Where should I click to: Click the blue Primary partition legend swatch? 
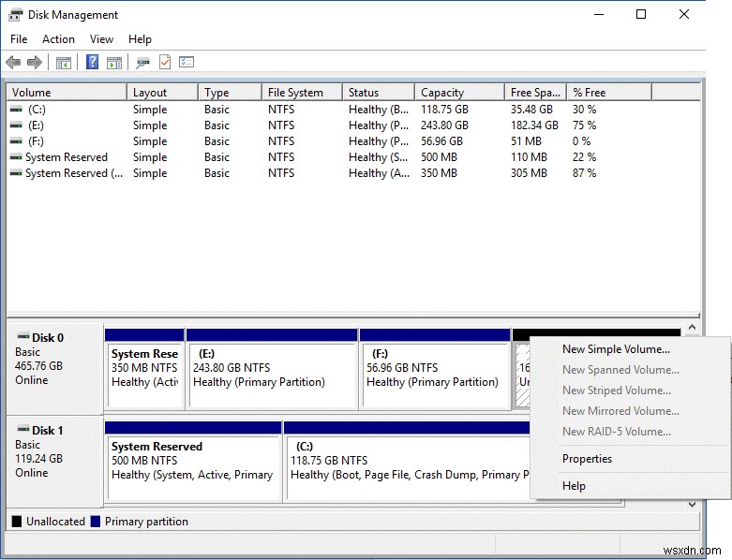point(96,522)
